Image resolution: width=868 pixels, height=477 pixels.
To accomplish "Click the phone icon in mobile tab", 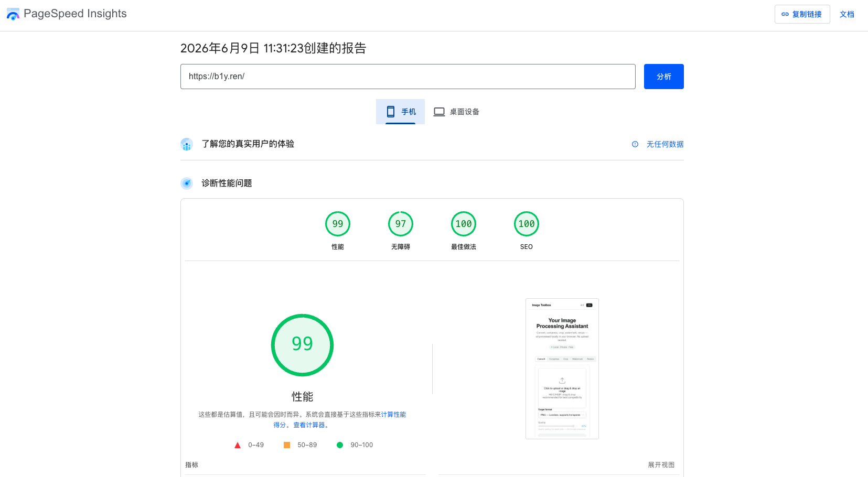I will (391, 112).
